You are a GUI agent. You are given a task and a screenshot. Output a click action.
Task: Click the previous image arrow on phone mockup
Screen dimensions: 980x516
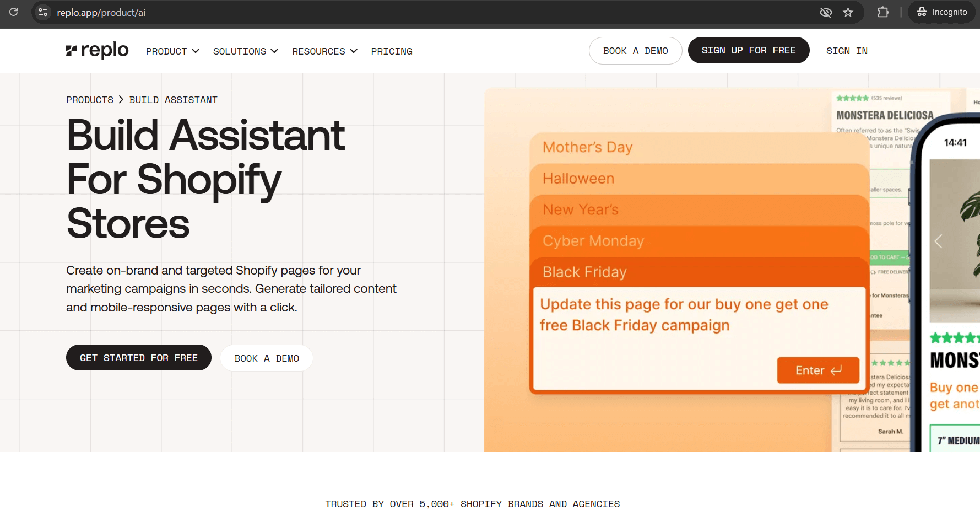click(x=938, y=241)
